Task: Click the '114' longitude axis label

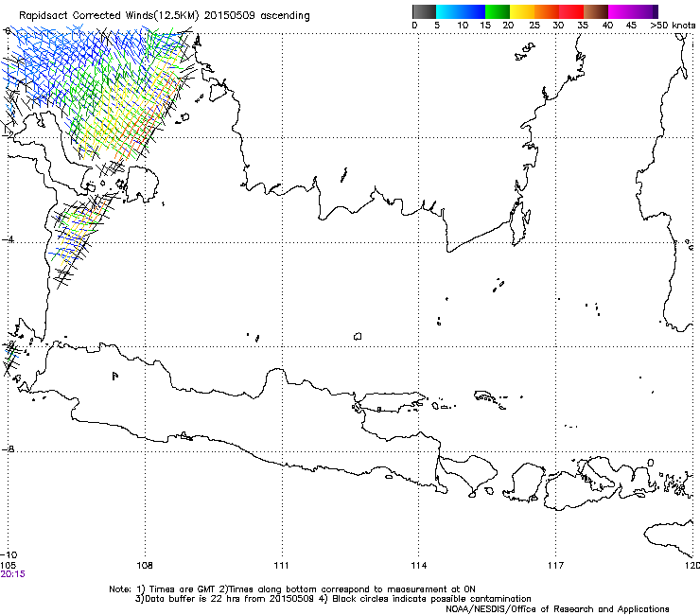Action: tap(419, 566)
